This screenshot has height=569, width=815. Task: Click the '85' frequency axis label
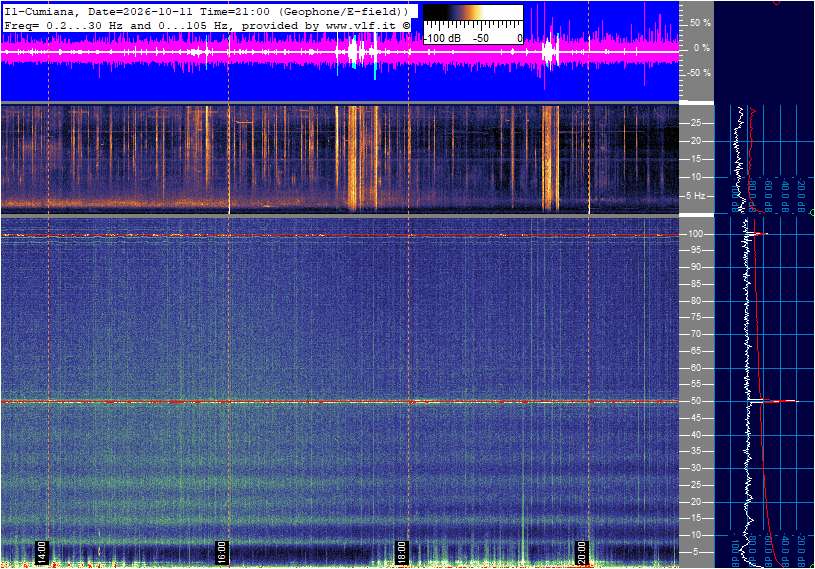pos(695,284)
